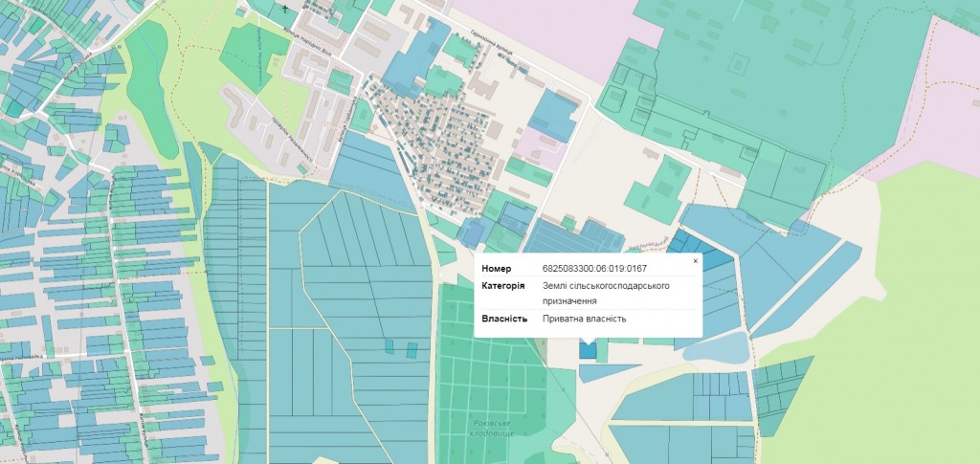Click the large pink zone at top
The width and height of the screenshot is (980, 464).
555,24
